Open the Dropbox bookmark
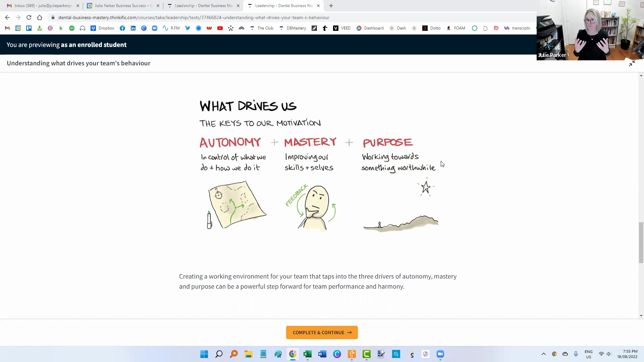 click(103, 28)
